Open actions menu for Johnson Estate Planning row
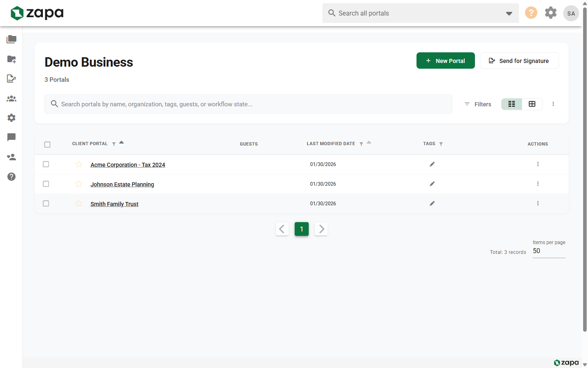The height and width of the screenshot is (368, 588). tap(538, 184)
